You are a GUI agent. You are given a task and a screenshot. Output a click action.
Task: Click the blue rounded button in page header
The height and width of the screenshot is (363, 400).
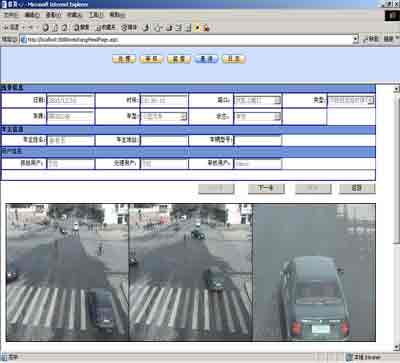(206, 59)
